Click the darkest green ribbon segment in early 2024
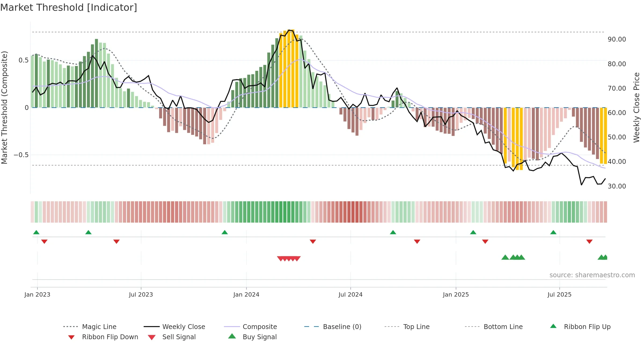The width and height of the screenshot is (644, 362). tap(281, 212)
